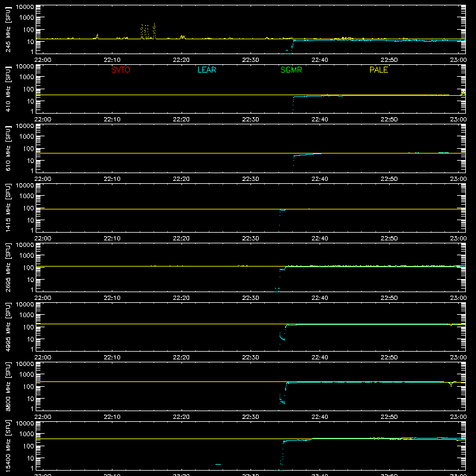Select the 245 MHz [SFU] axis title
The width and height of the screenshot is (476, 476).
point(8,29)
